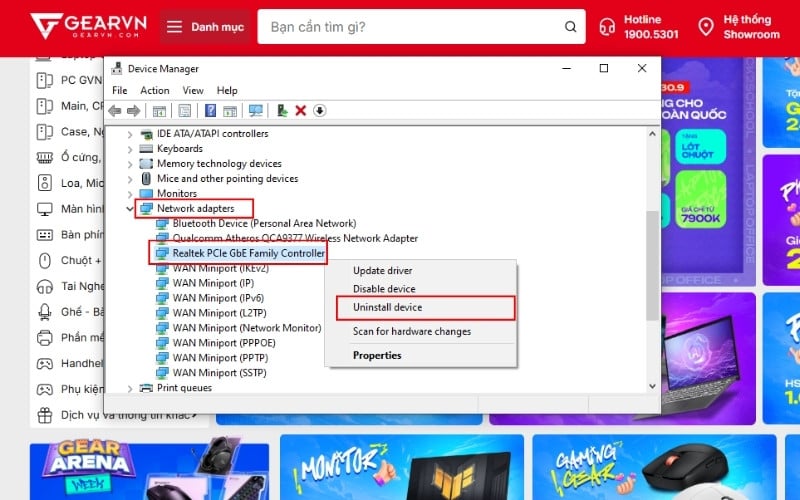Click the Handheld gamepad sidebar icon
The width and height of the screenshot is (800, 500).
pos(45,364)
